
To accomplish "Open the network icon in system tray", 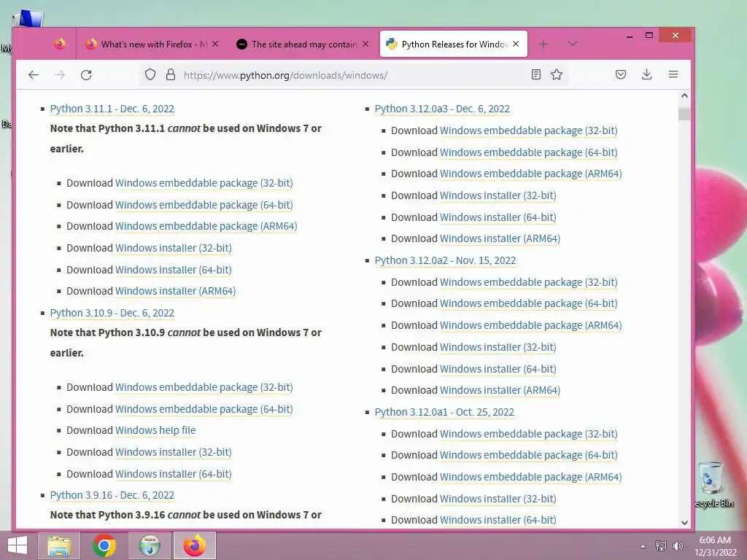I will [661, 545].
